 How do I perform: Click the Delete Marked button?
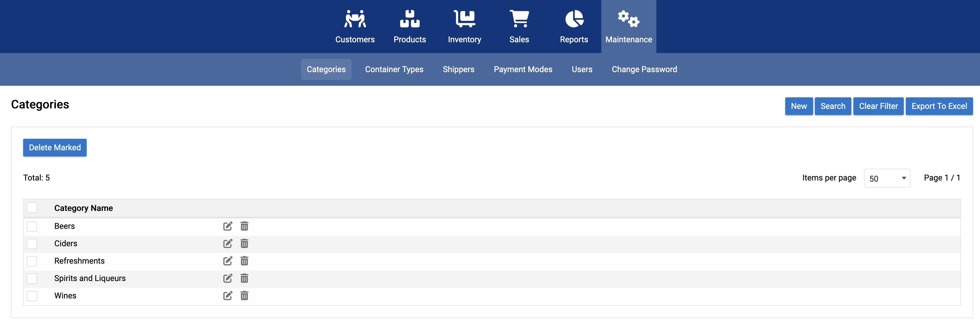(55, 147)
